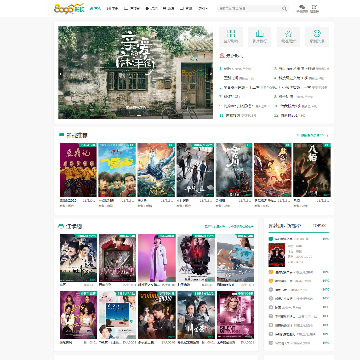
Task: Open hot list entry numbered 1
Action: [x=236, y=69]
